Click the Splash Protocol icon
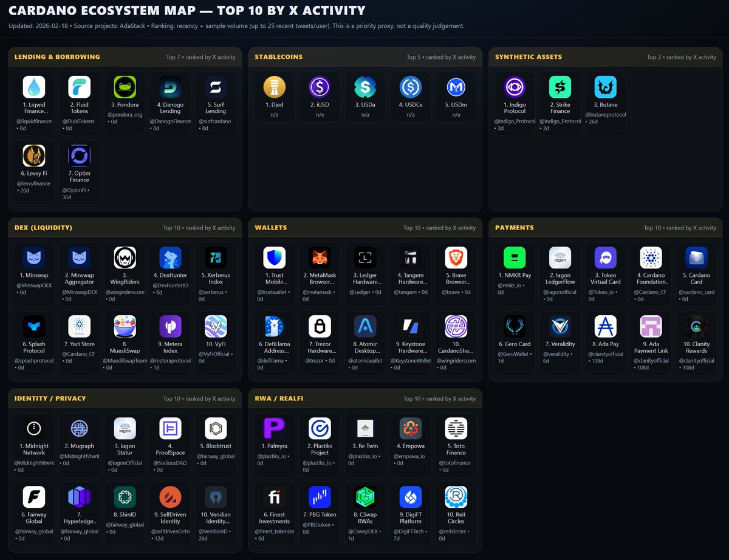 click(34, 327)
